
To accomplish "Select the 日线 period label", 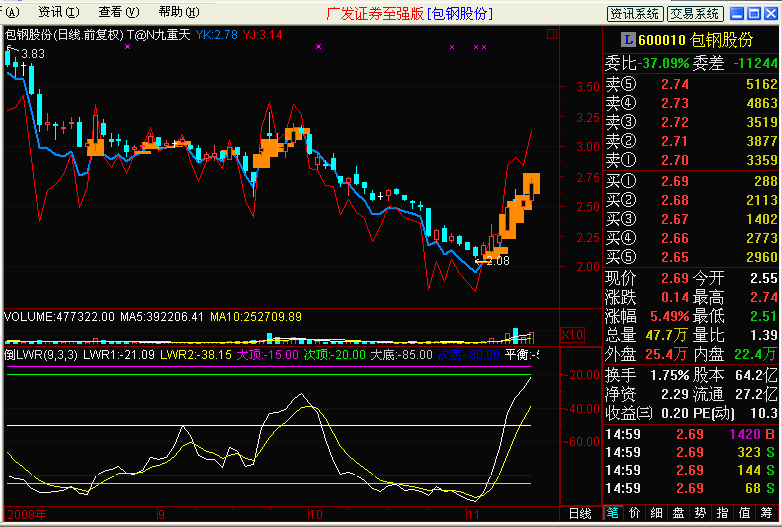I will [x=581, y=514].
